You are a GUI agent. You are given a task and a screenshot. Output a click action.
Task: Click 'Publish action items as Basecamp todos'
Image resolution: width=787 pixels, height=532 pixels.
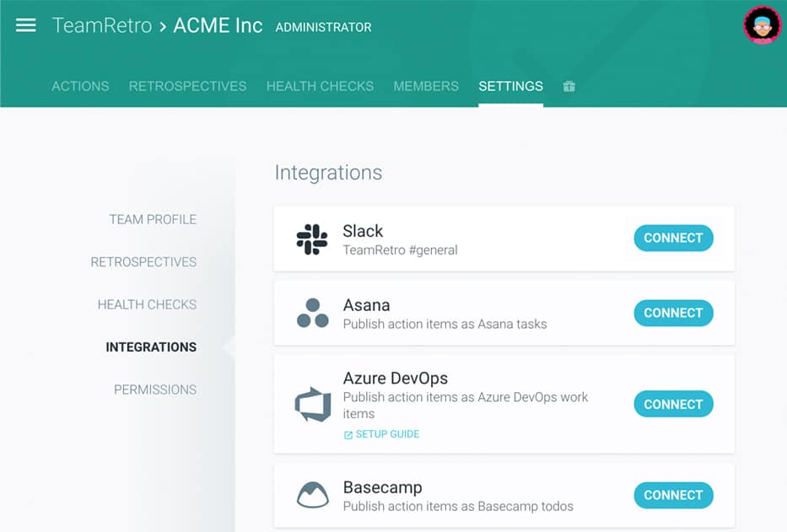[458, 507]
